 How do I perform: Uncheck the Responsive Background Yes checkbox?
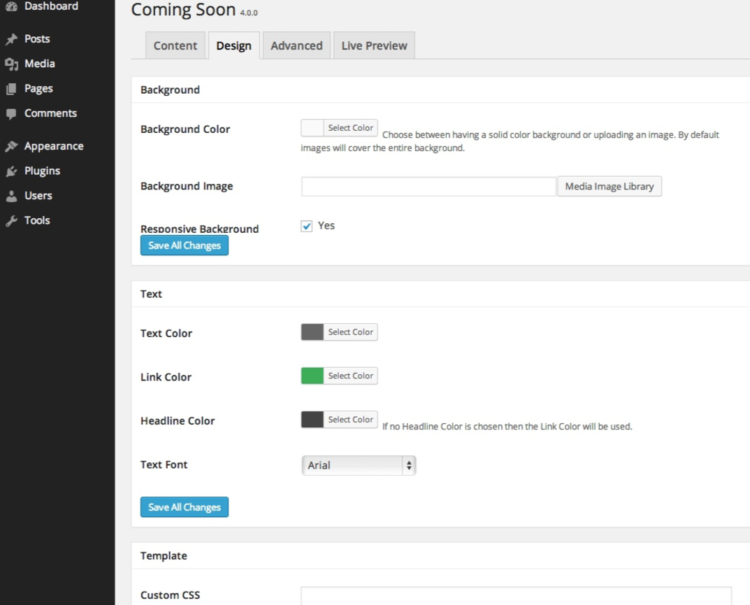click(x=307, y=226)
